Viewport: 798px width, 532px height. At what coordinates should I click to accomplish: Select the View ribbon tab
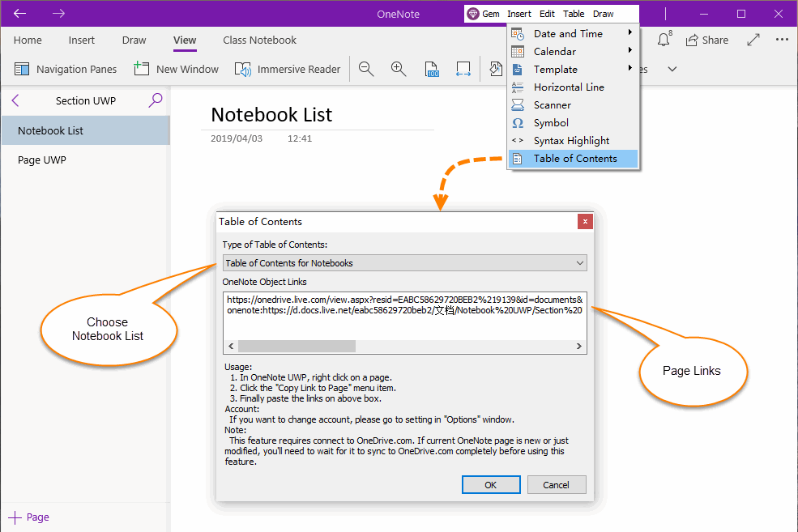coord(185,40)
